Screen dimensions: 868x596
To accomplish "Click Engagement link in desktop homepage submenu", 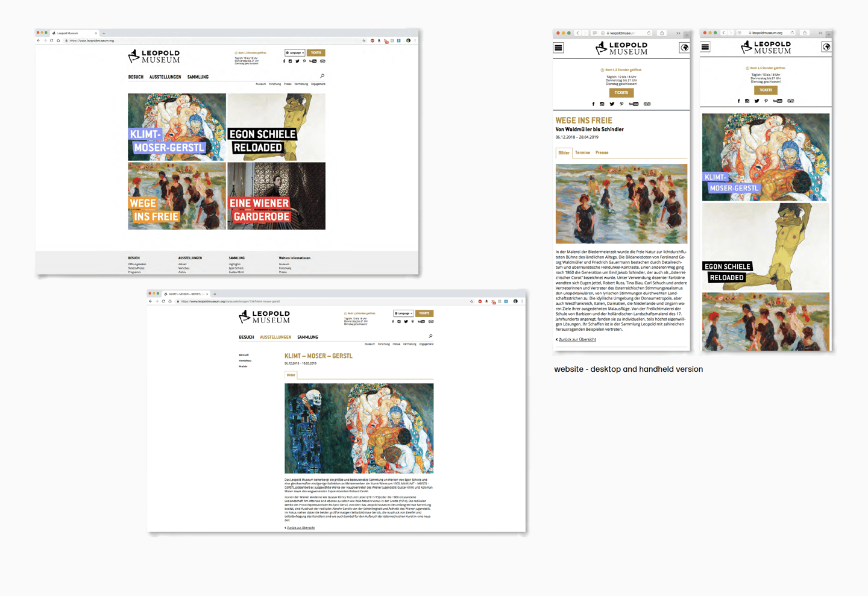I will coord(318,84).
